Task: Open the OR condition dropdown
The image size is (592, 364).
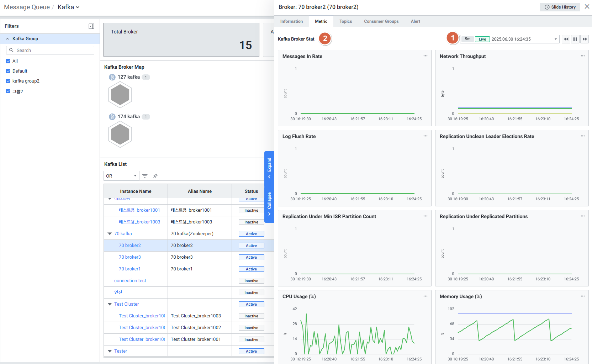Action: pyautogui.click(x=121, y=176)
